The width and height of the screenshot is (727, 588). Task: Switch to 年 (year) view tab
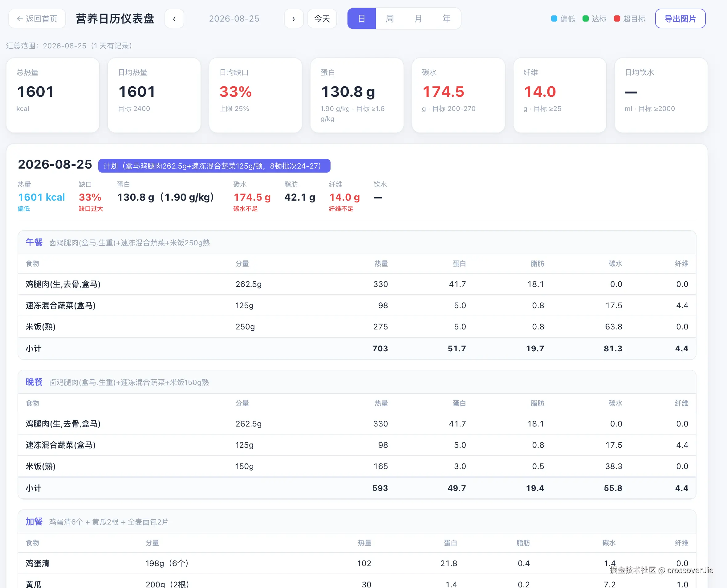(446, 18)
